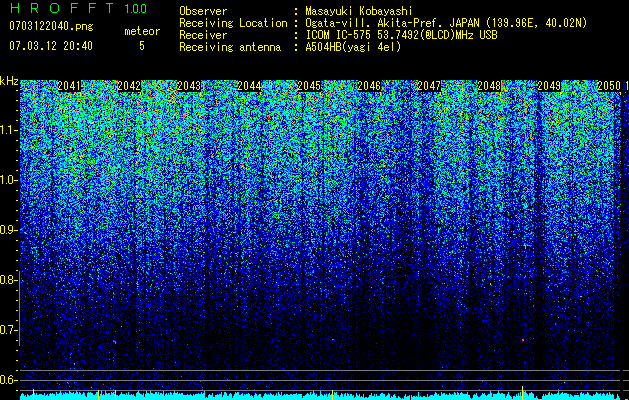
Task: Click the 2047 time marker
Action: 429,86
